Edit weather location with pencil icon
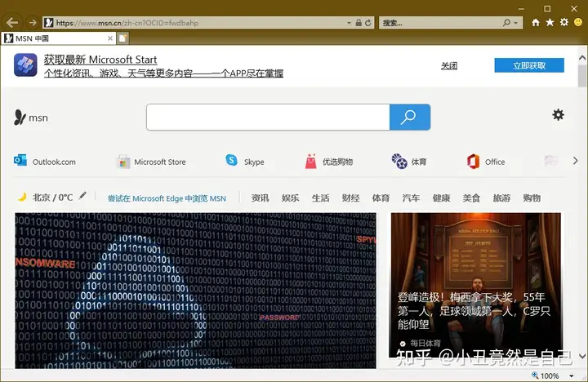Screen dimensions: 588x382 tap(82, 195)
